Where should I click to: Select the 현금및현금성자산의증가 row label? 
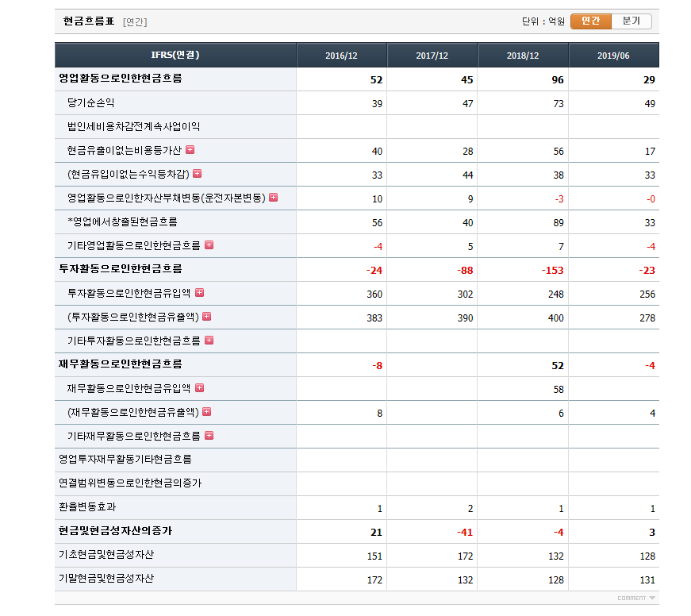(116, 531)
